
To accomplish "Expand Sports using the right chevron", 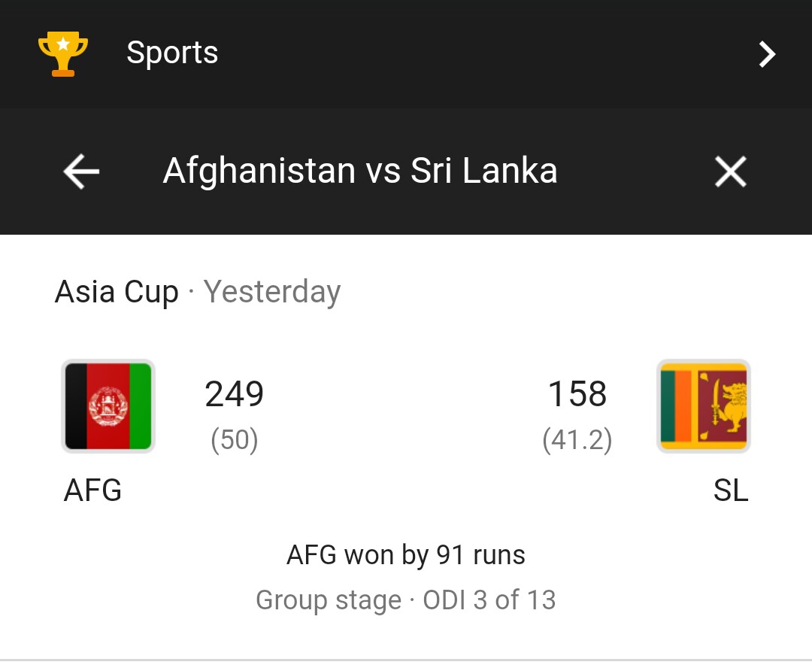I will (x=766, y=54).
